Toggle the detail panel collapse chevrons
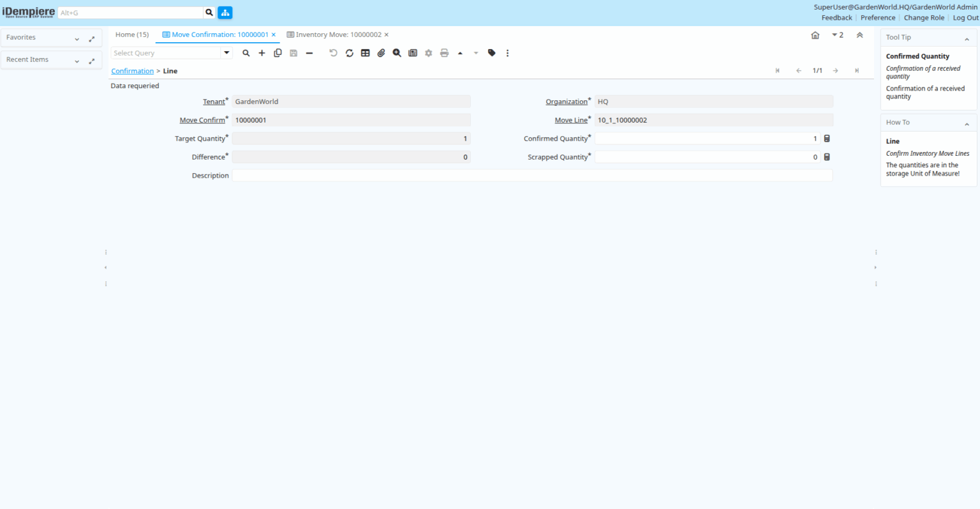Screen dimensions: 980x509 859,35
